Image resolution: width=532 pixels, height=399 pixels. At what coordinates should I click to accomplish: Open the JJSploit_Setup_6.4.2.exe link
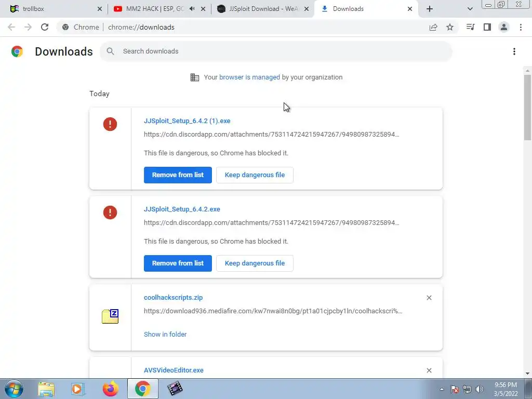click(182, 209)
